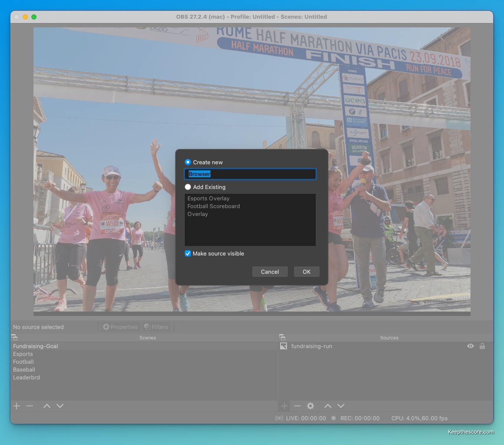Click the Sources dock pop-out icon
Viewport: 504px width, 445px height.
282,337
